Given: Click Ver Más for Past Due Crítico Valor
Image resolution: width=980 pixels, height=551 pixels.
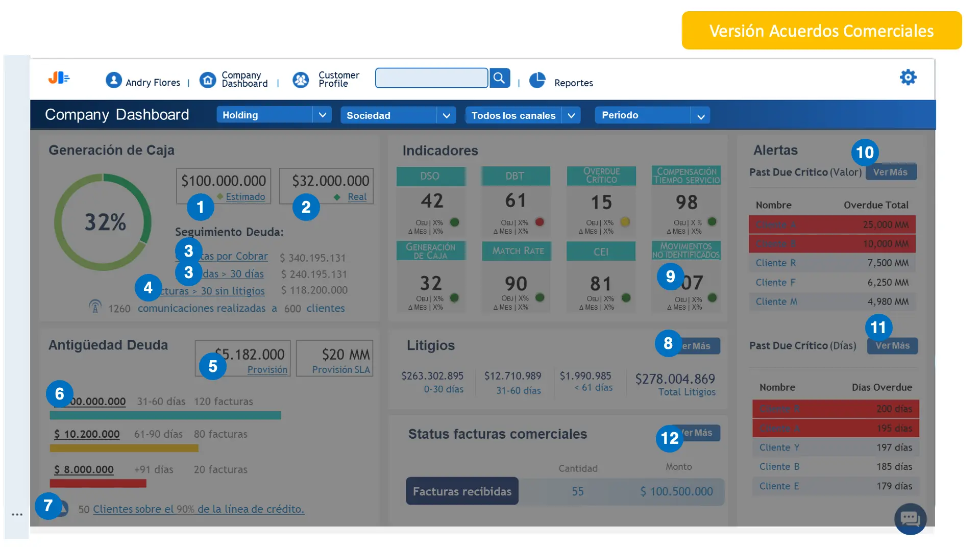Looking at the screenshot, I should [891, 172].
